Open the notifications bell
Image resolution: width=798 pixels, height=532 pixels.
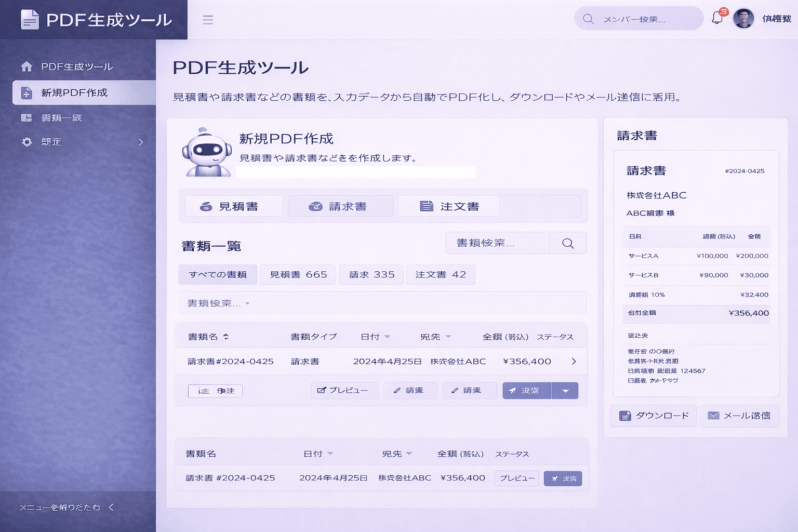717,18
